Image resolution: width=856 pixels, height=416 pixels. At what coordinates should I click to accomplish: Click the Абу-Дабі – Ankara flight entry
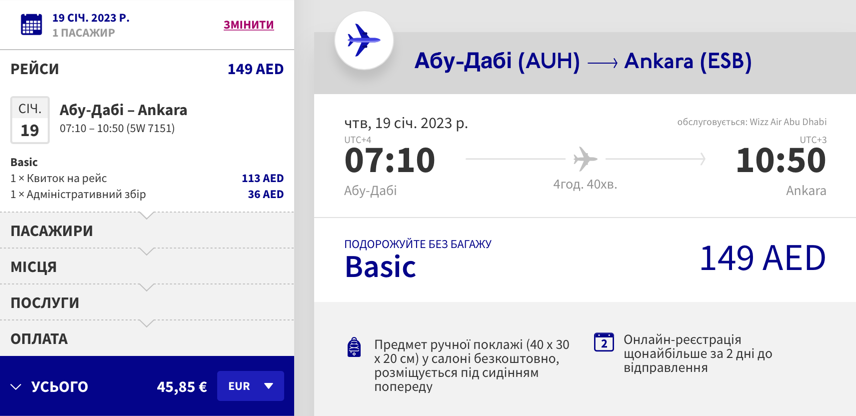[123, 118]
